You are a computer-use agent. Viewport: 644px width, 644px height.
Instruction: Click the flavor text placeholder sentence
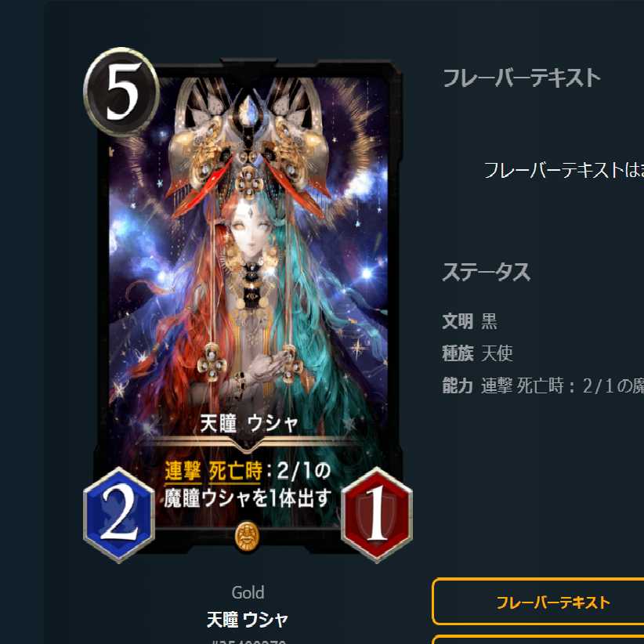pyautogui.click(x=563, y=170)
